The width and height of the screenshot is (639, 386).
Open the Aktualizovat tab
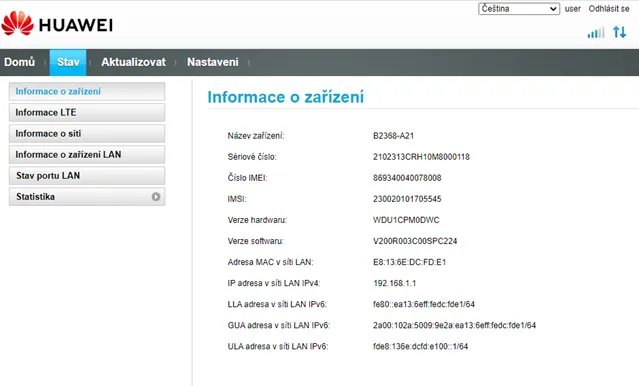(x=133, y=62)
